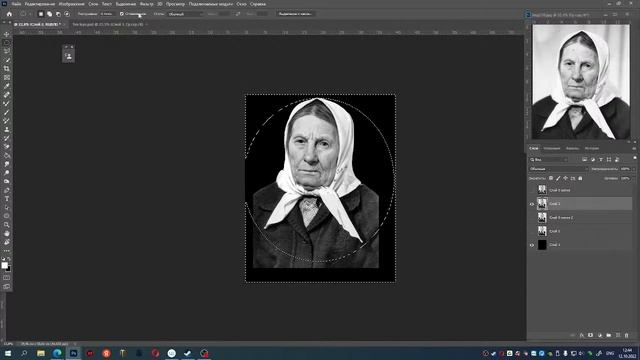
Task: Select the Frame tool
Action: (7, 77)
